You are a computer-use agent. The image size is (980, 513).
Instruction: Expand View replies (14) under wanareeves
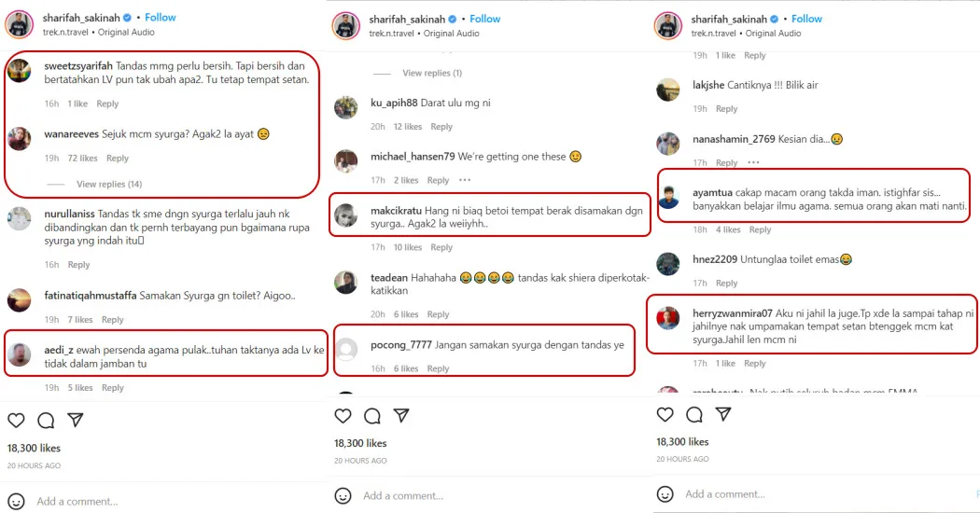click(109, 184)
